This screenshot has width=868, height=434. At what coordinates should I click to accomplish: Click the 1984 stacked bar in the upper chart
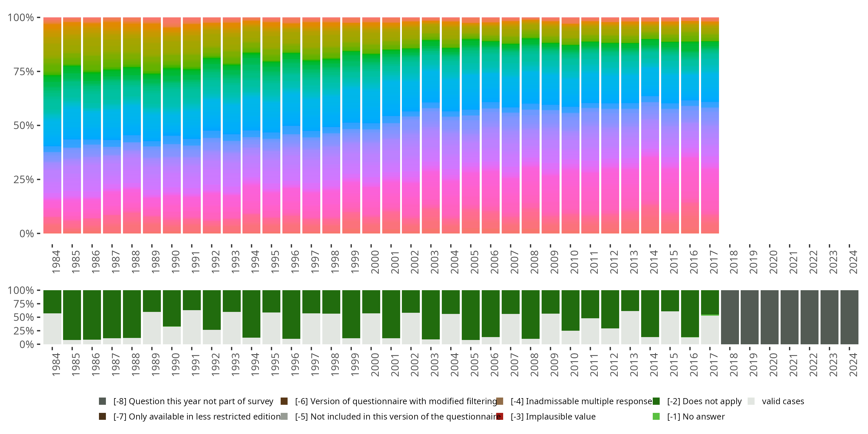[x=52, y=125]
